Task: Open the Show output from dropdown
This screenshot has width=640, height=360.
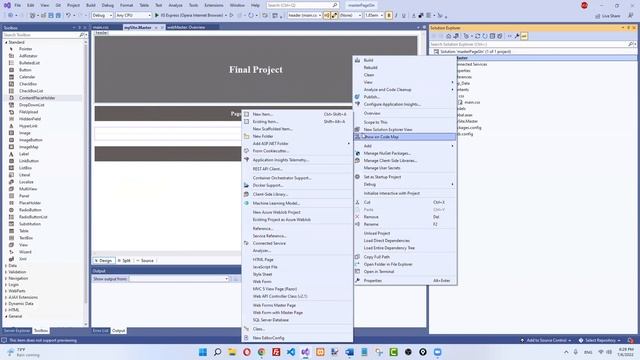Action: 179,279
